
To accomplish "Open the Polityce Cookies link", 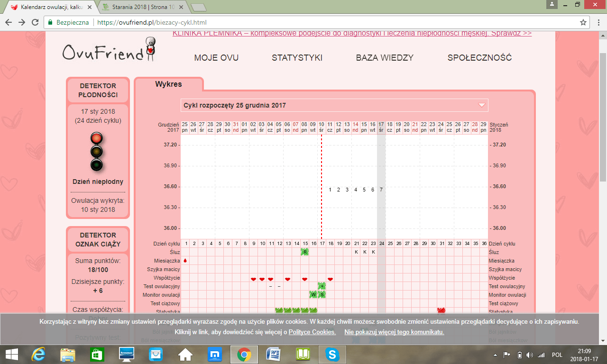I will pos(312,332).
